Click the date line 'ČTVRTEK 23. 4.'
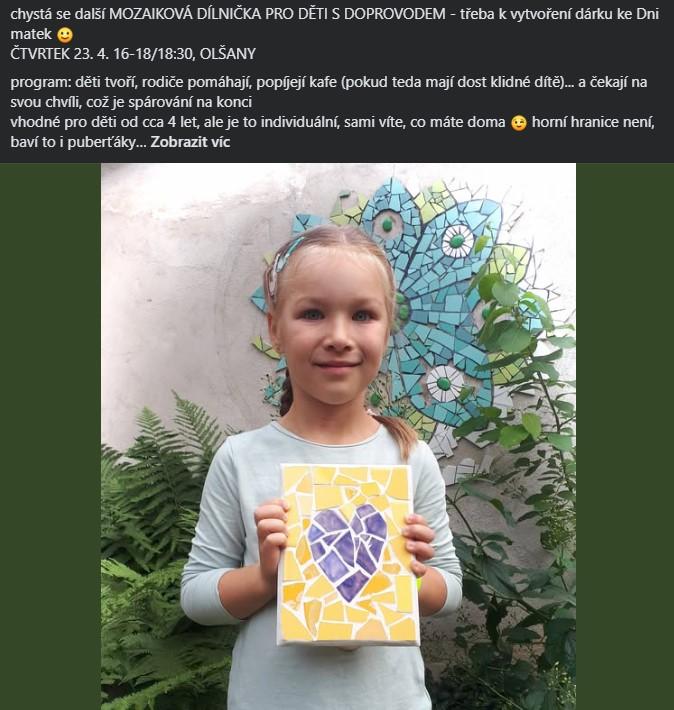This screenshot has width=674, height=710. tap(60, 54)
